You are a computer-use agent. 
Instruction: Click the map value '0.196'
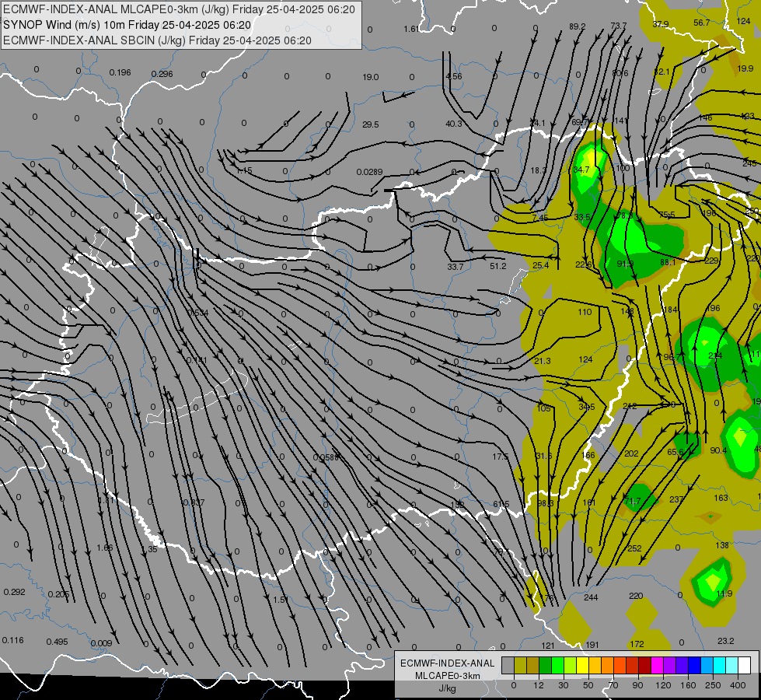(120, 72)
